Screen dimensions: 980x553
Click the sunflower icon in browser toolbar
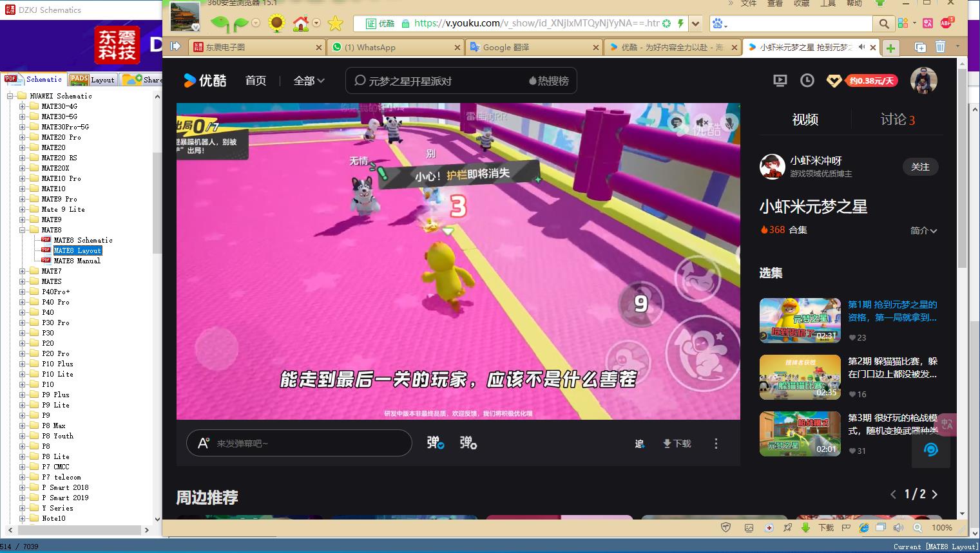point(276,24)
